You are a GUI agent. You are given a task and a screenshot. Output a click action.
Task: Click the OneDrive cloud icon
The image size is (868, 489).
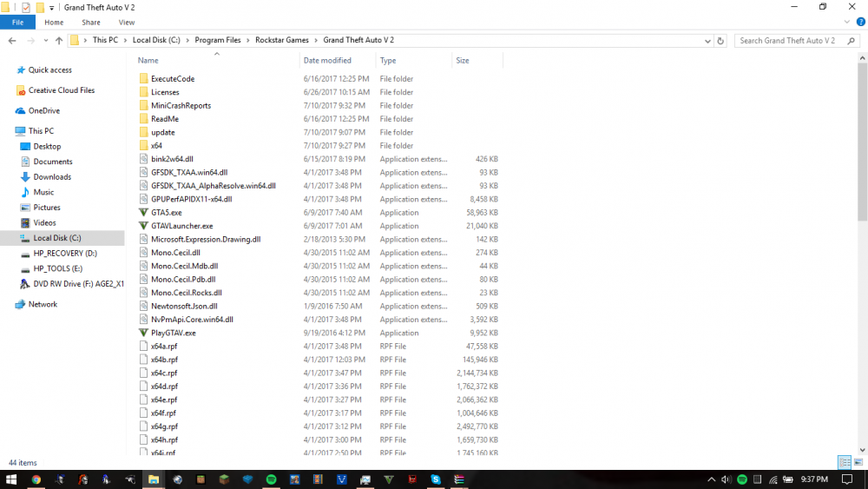21,111
